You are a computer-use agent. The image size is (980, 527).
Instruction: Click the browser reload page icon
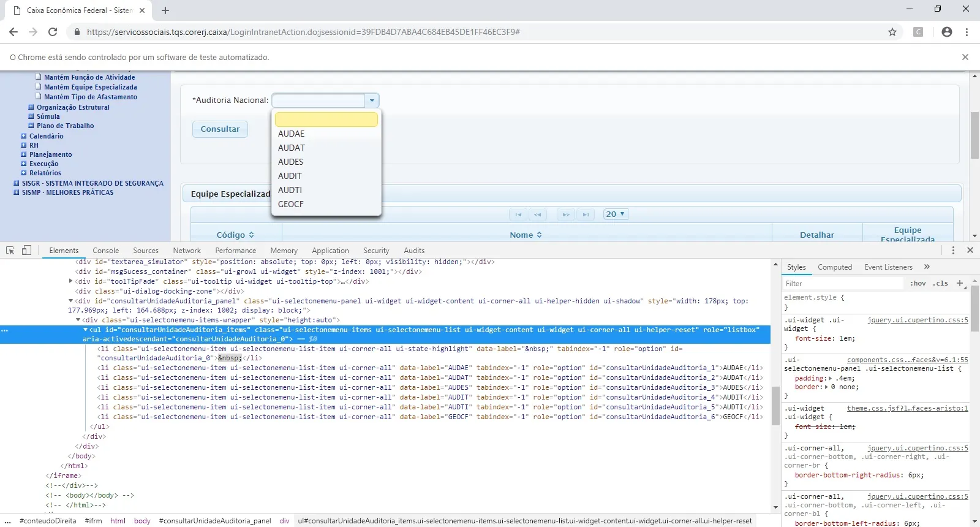(53, 32)
